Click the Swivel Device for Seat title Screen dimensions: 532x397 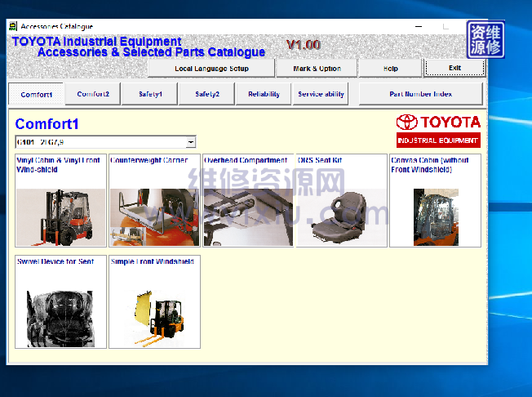pos(55,261)
